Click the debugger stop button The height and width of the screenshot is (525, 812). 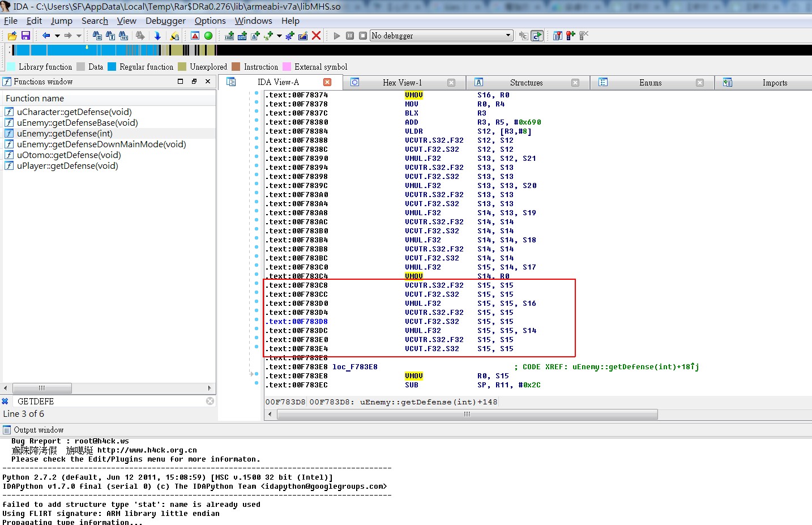click(363, 36)
